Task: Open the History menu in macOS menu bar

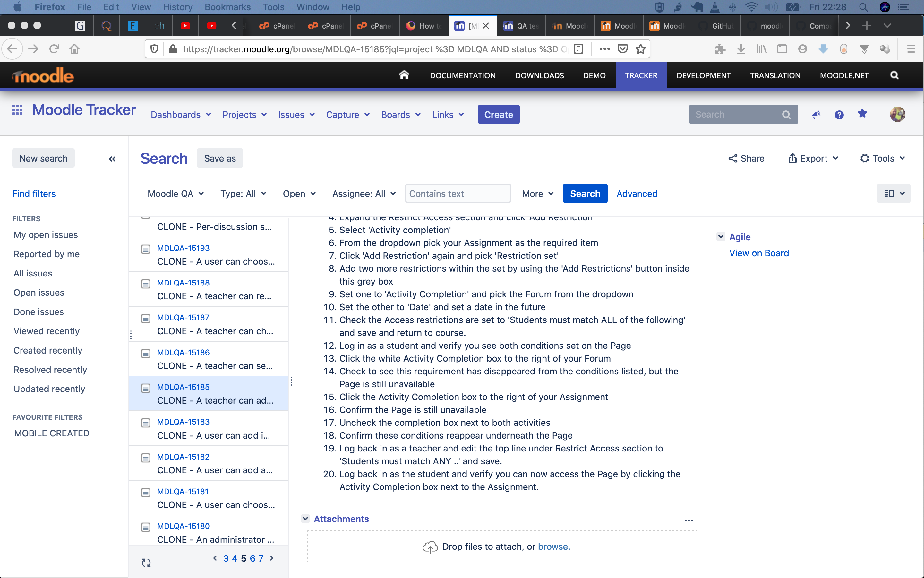Action: coord(177,7)
